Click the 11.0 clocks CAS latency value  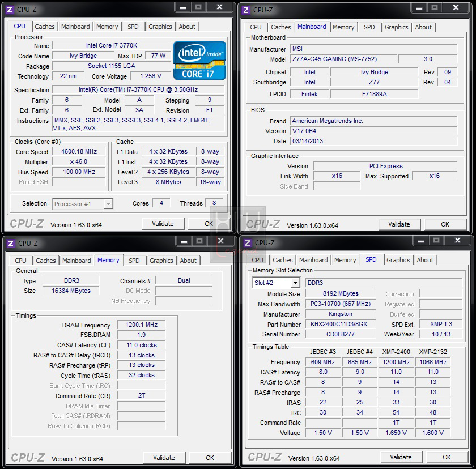point(142,345)
